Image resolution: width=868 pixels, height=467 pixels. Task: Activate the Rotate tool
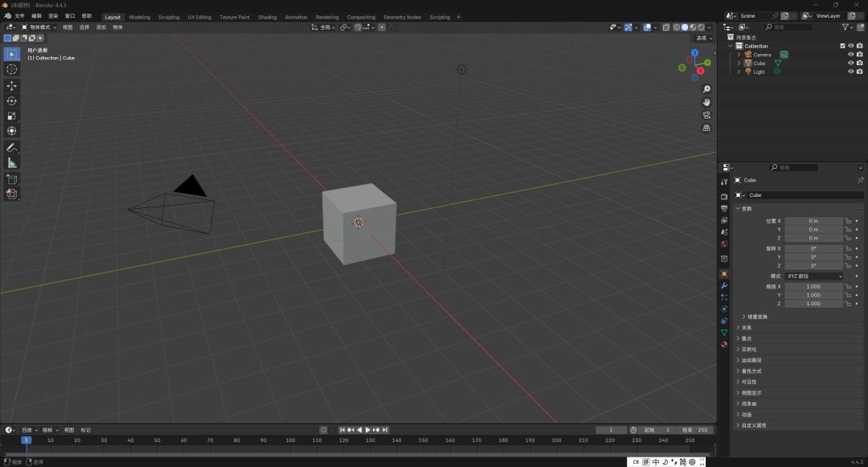[12, 100]
